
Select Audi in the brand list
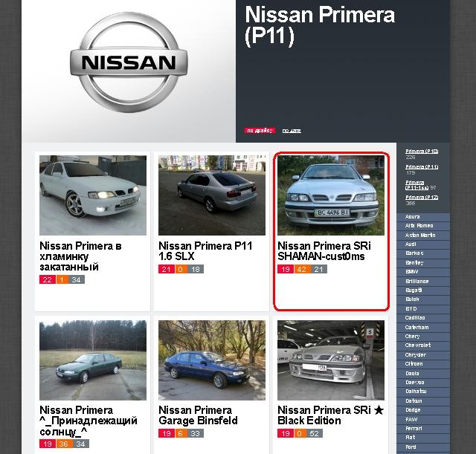[x=411, y=244]
